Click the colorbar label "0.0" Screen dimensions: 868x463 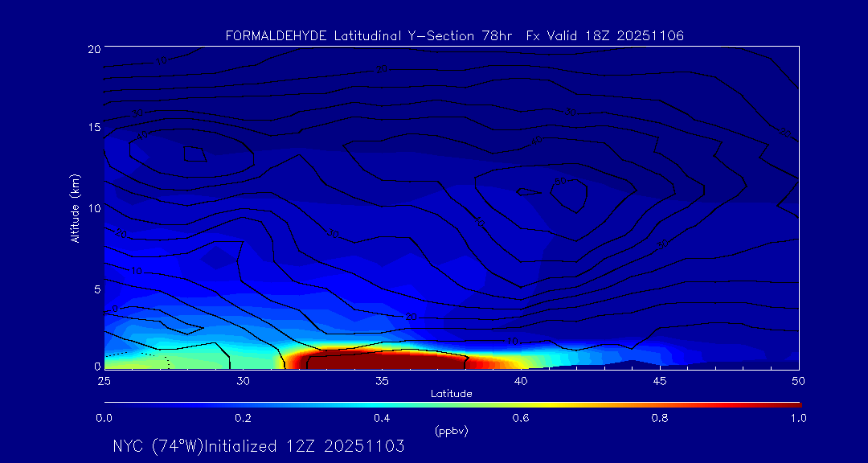104,418
